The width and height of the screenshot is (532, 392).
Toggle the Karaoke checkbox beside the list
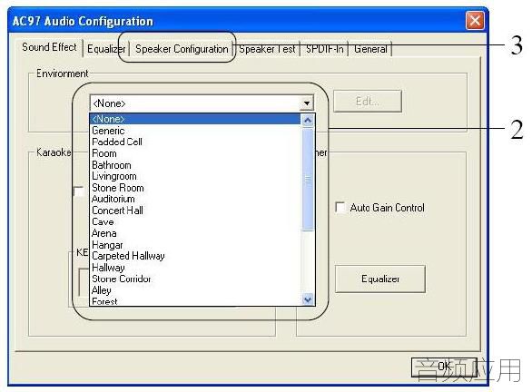pos(78,191)
